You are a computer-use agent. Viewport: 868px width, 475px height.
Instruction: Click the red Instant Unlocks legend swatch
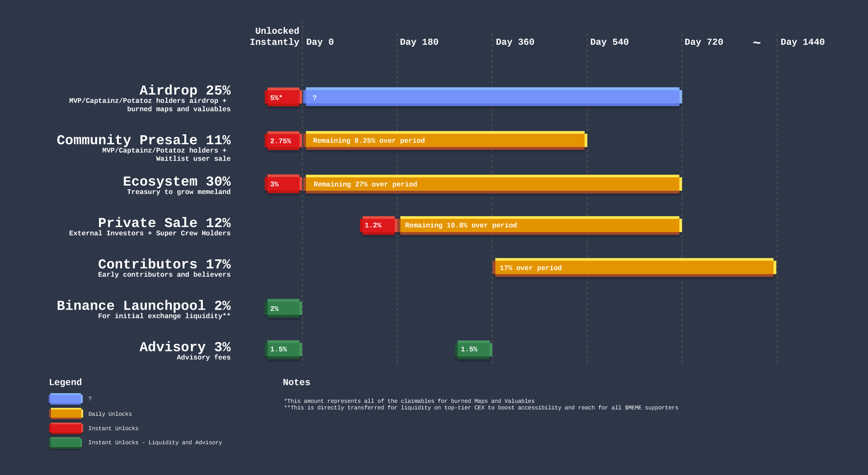[x=66, y=428]
